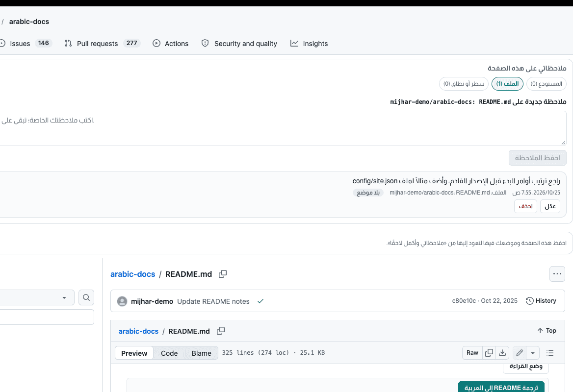This screenshot has height=392, width=573.
Task: Copy path icon beside the upper README.md breadcrumb
Action: click(x=223, y=274)
